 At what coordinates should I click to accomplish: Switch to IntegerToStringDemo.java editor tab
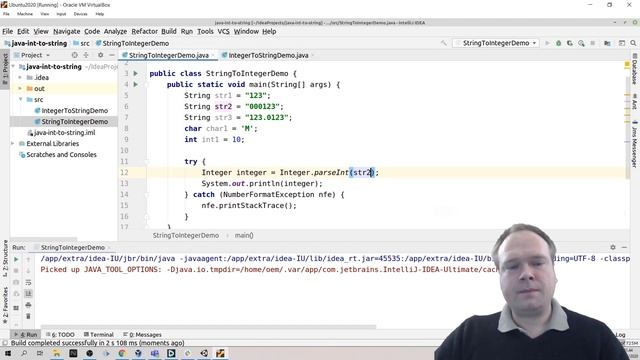(268, 55)
